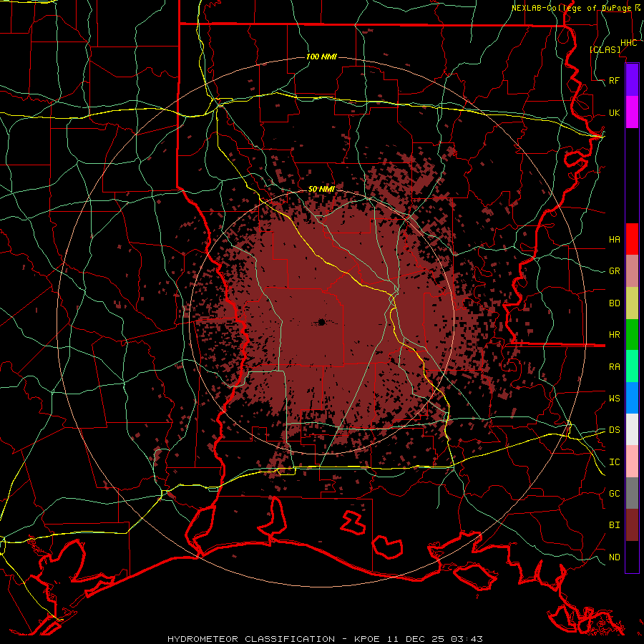Click the "RA" legend label

coord(615,367)
